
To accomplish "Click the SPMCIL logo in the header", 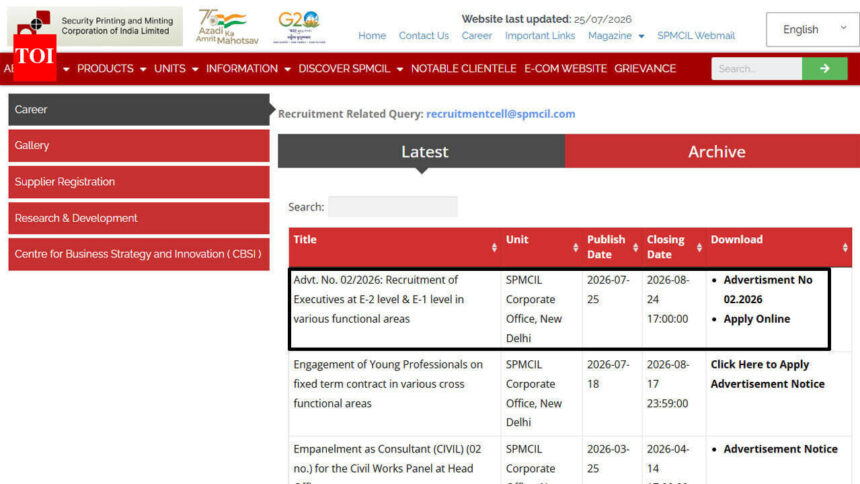I will [95, 26].
